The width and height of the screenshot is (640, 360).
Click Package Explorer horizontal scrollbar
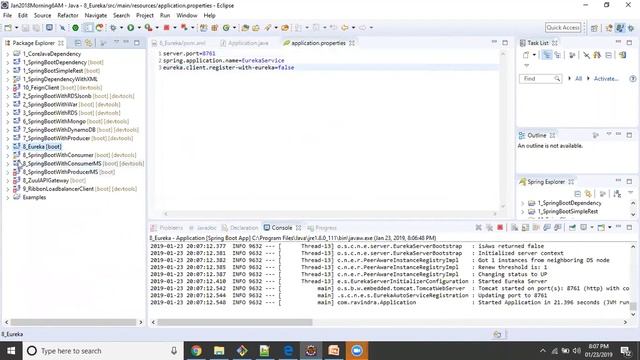73,322
